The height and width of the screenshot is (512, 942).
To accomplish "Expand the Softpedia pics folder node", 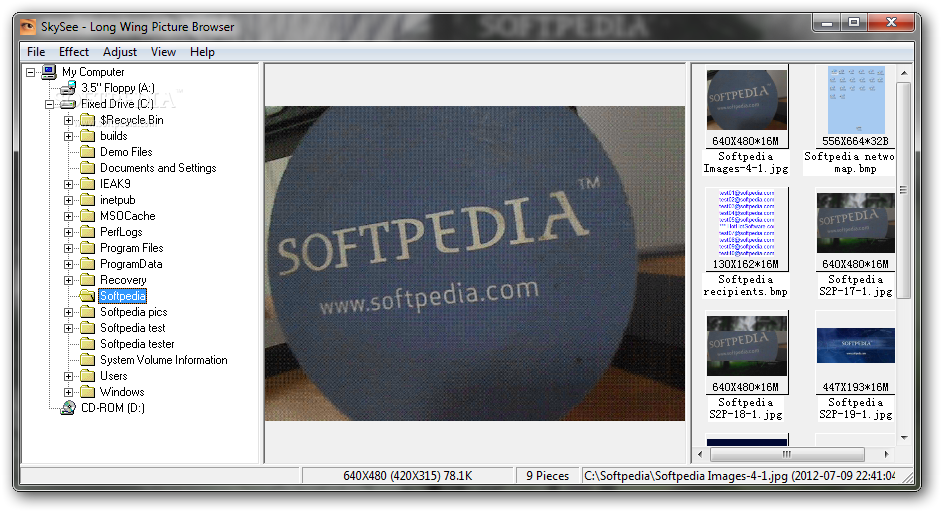I will point(68,312).
